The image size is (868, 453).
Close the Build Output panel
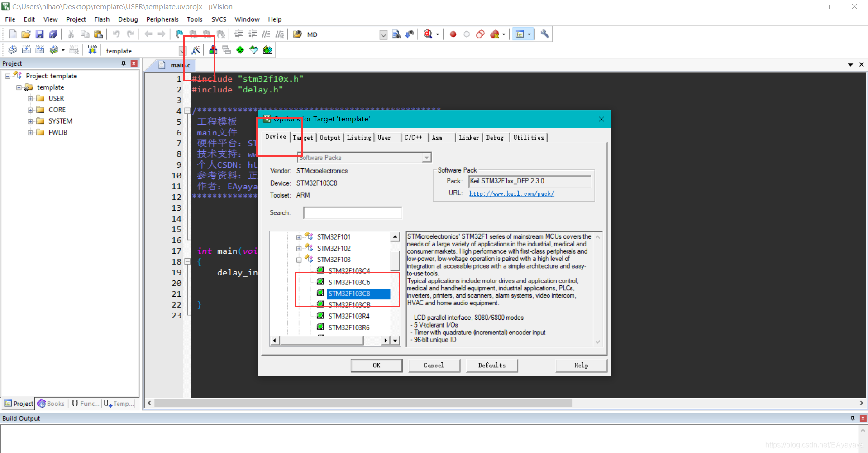click(863, 418)
